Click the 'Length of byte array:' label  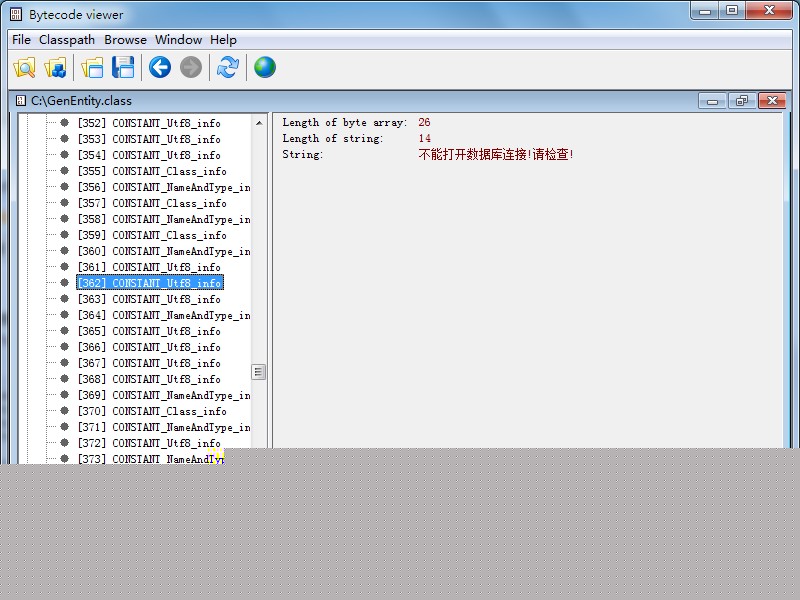344,122
